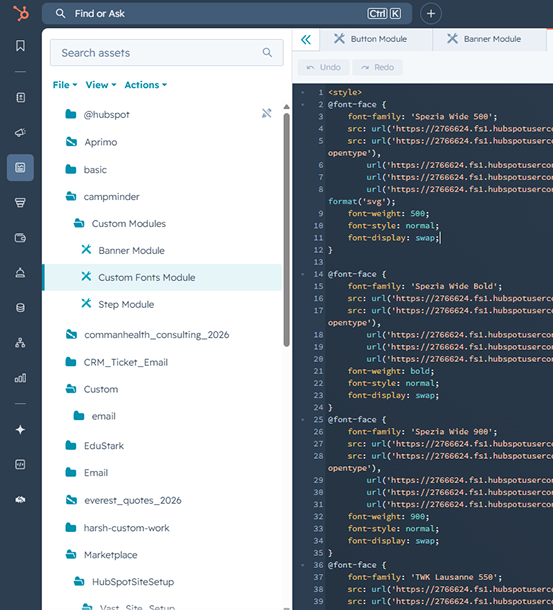Open the Marketing megaphone icon

pyautogui.click(x=20, y=133)
